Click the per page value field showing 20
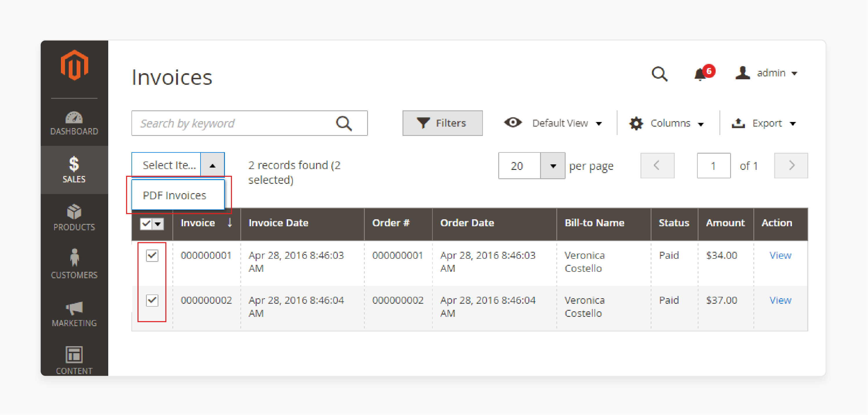868x415 pixels. (x=519, y=166)
